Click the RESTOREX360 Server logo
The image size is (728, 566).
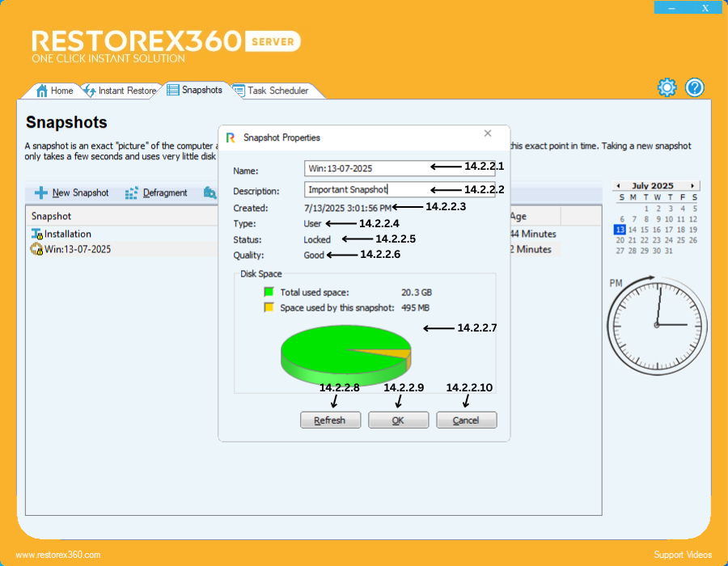(166, 46)
